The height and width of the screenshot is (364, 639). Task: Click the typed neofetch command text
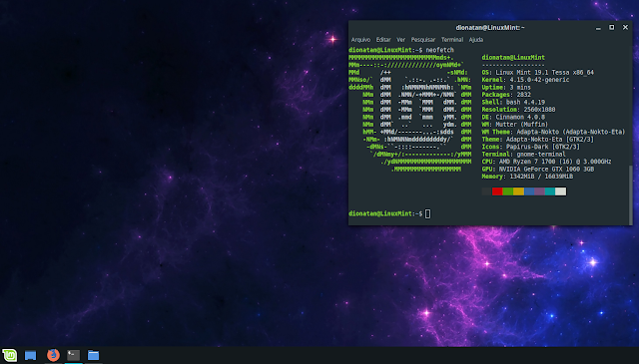click(x=439, y=50)
